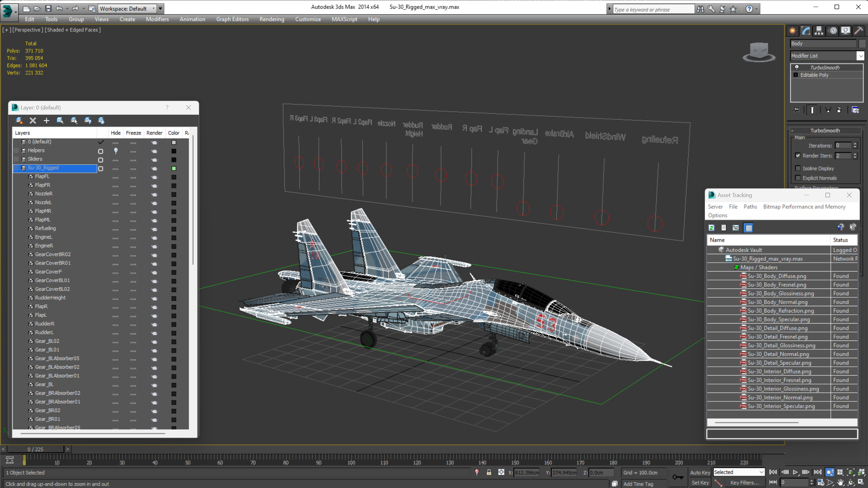Screen dimensions: 868x488
Task: Click the Set Keys large key icon
Action: 678,477
